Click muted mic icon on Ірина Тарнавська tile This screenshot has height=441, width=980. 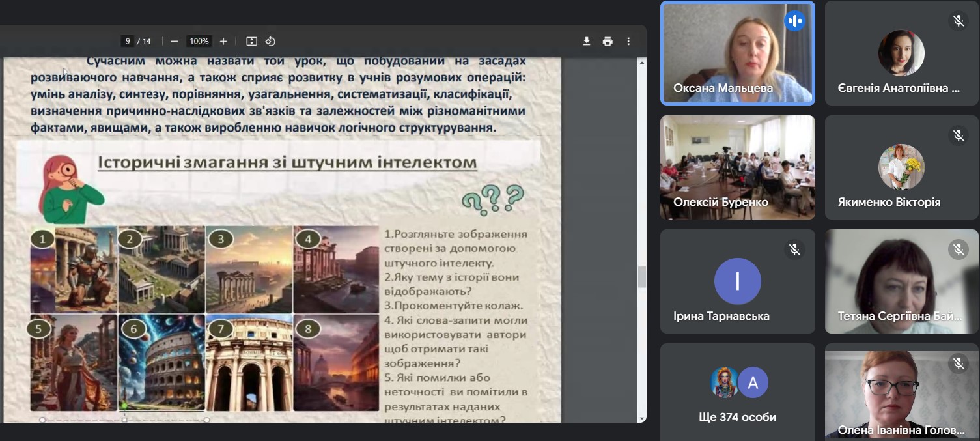coord(794,249)
